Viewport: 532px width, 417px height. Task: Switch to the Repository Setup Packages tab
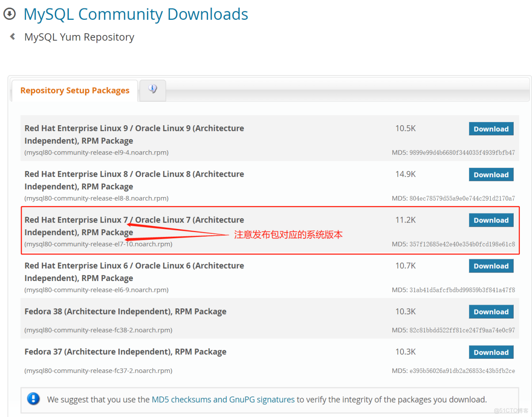coord(75,90)
